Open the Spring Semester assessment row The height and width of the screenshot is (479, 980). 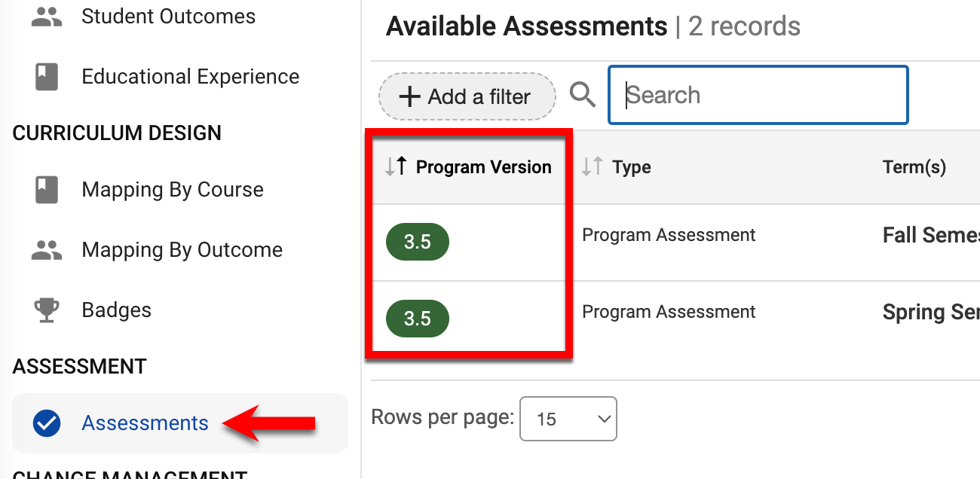tap(930, 313)
